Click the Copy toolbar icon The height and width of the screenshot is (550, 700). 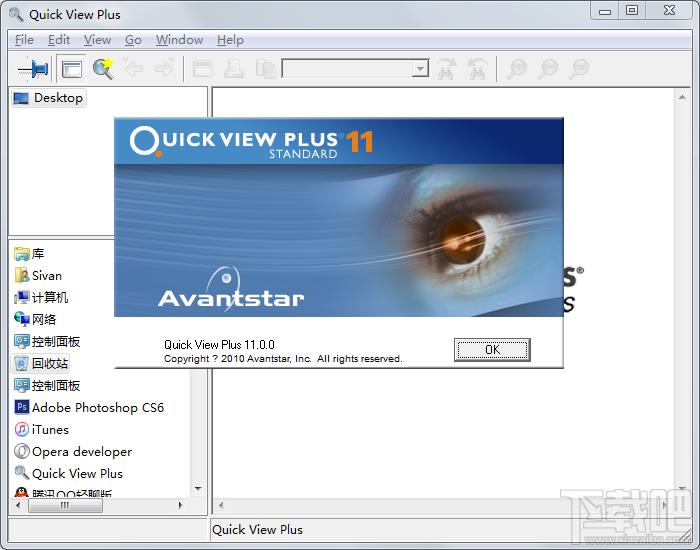[x=266, y=69]
